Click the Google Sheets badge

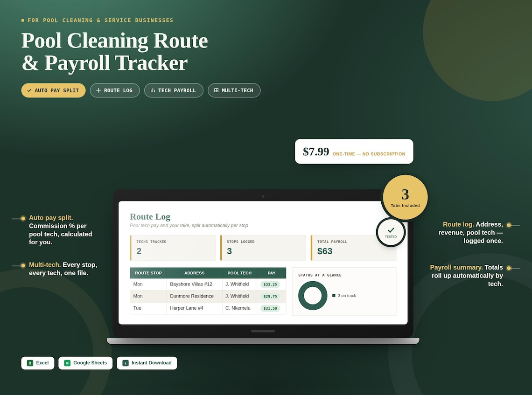pos(85,363)
